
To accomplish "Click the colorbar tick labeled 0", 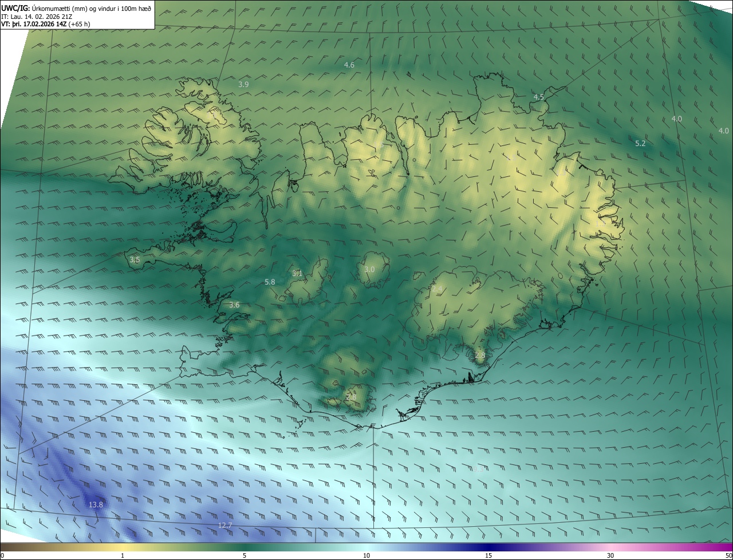I will point(2,555).
